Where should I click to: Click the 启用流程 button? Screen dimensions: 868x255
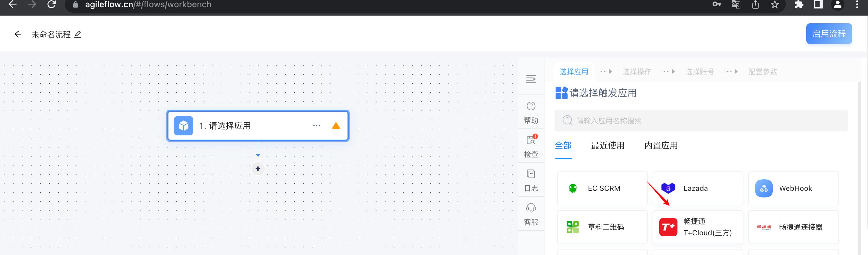pyautogui.click(x=829, y=34)
